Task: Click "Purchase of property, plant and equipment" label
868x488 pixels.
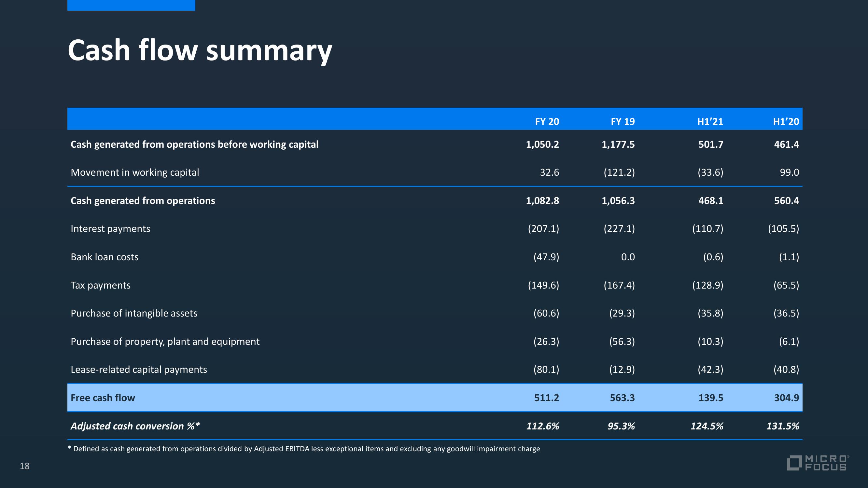Action: point(165,342)
